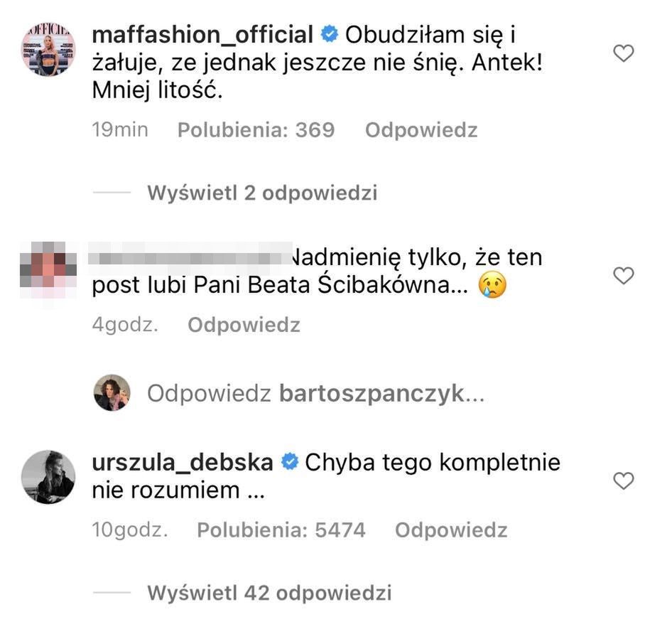Click verified badge next to maffashion_official
Viewport: 672px width, 634px height.
coord(329,34)
